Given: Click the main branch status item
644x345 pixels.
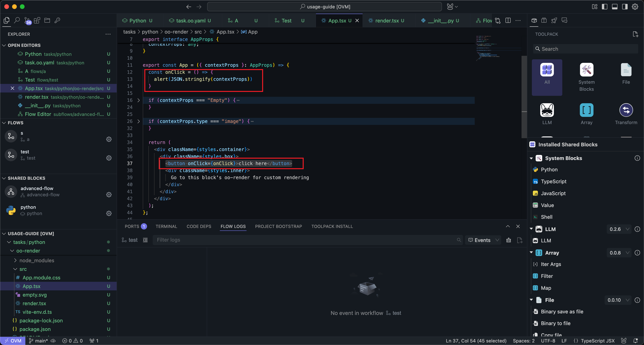Looking at the screenshot, I should tap(39, 341).
